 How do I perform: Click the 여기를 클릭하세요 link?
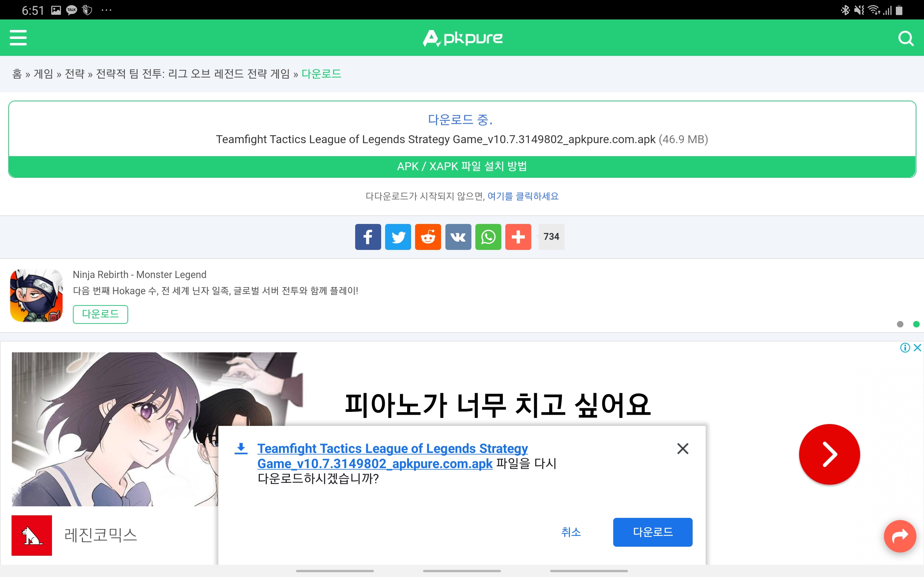click(523, 196)
